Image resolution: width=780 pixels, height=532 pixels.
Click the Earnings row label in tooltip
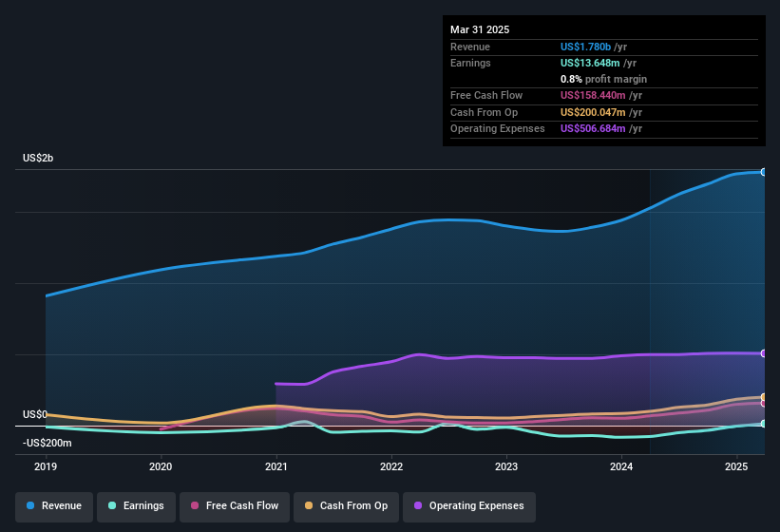pyautogui.click(x=470, y=63)
